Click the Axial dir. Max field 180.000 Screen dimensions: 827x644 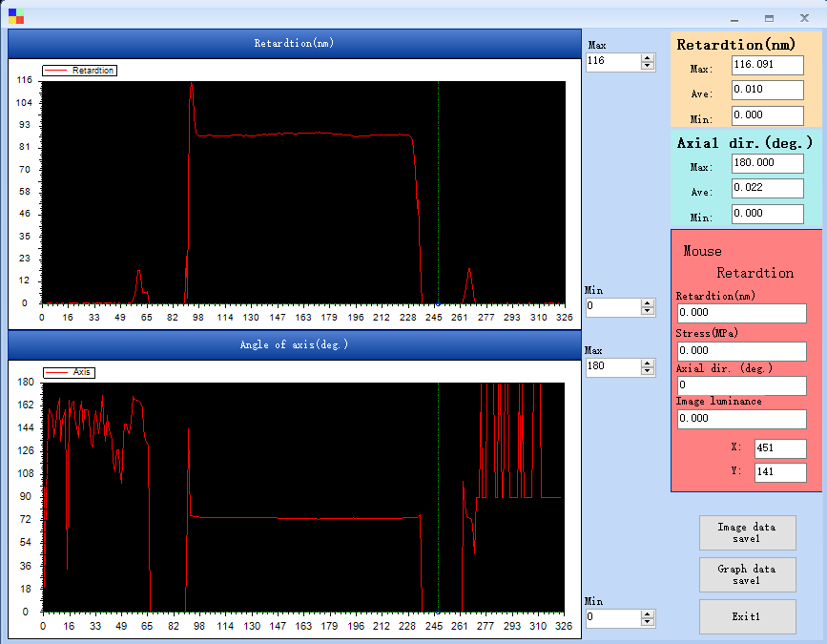tap(767, 163)
